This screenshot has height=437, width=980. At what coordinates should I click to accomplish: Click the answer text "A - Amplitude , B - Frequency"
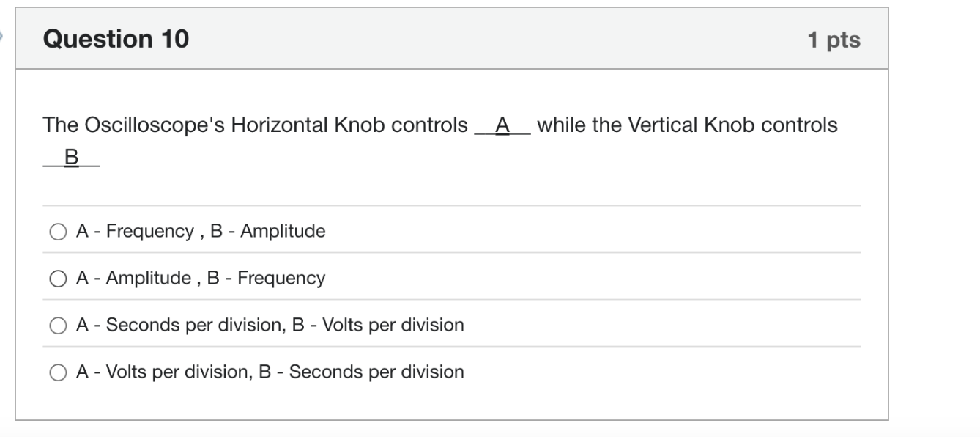pyautogui.click(x=201, y=278)
